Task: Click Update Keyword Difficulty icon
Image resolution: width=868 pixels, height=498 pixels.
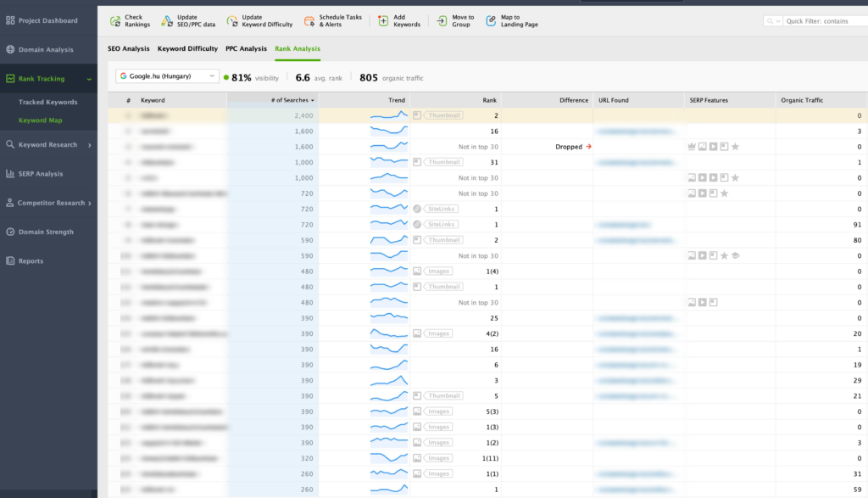Action: point(232,21)
